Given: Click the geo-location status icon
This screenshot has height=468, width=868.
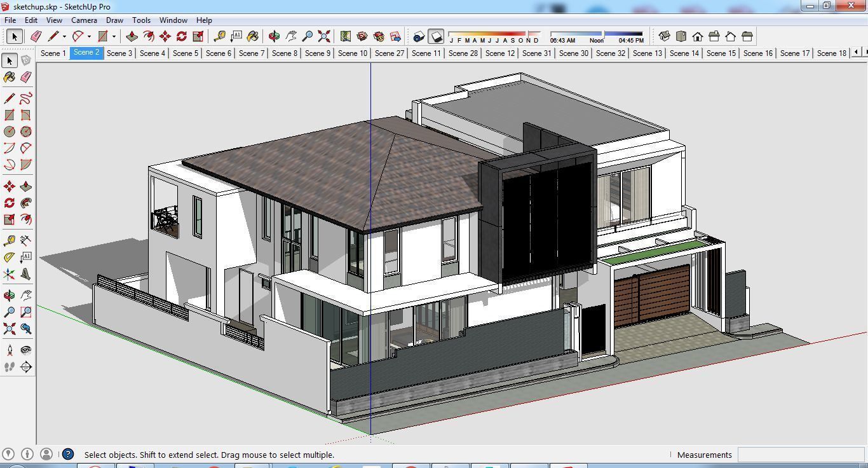Looking at the screenshot, I should click(x=9, y=454).
